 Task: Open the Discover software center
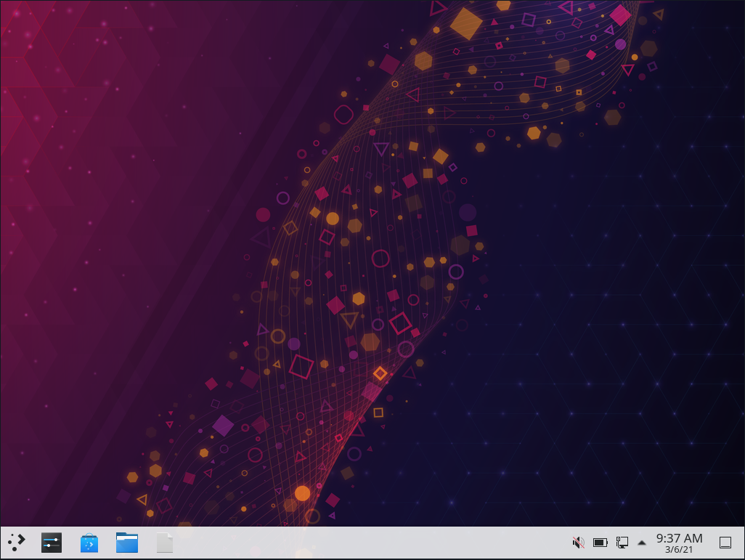click(89, 543)
